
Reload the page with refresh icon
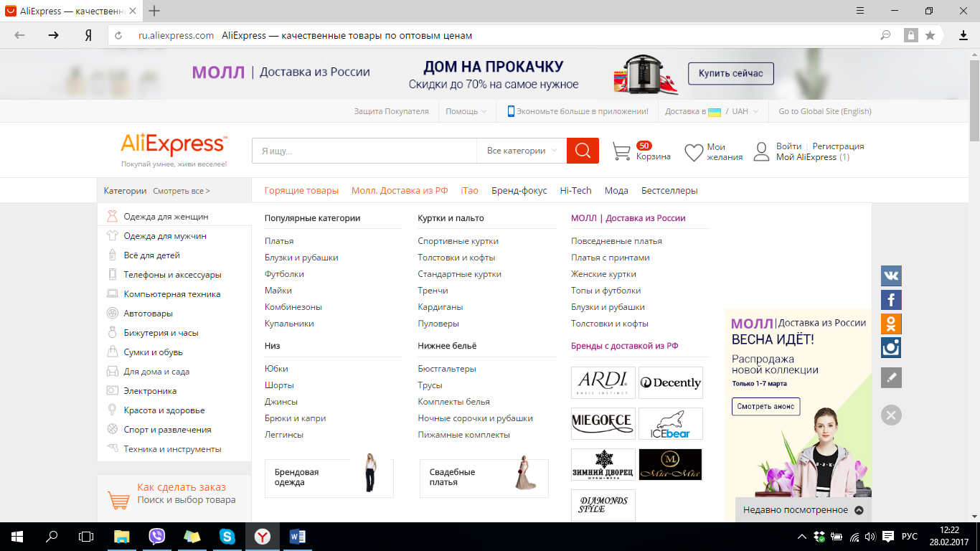tap(118, 35)
